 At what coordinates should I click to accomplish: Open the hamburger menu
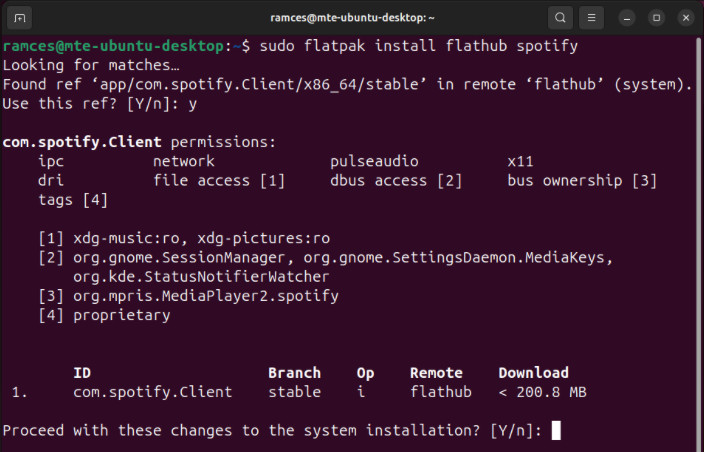591,18
